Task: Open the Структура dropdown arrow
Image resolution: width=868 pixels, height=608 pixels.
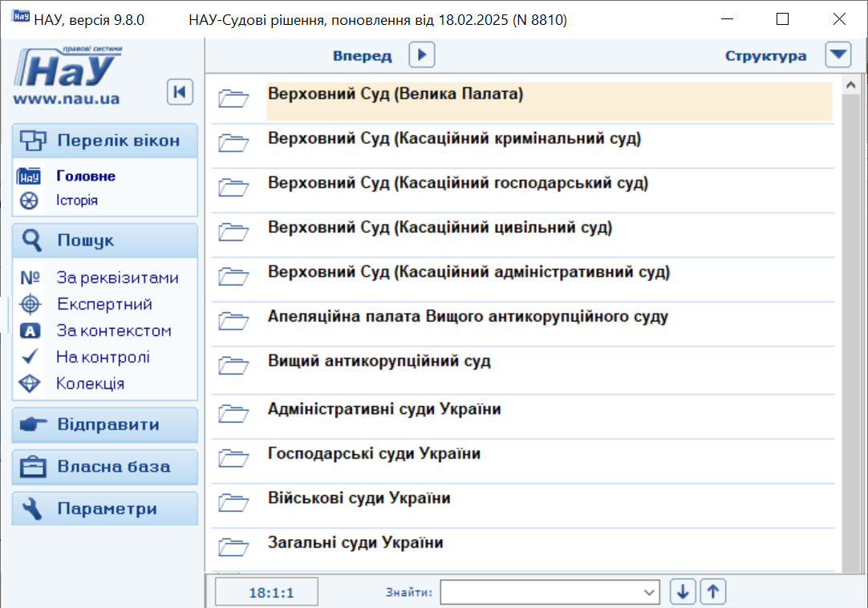Action: (x=838, y=55)
